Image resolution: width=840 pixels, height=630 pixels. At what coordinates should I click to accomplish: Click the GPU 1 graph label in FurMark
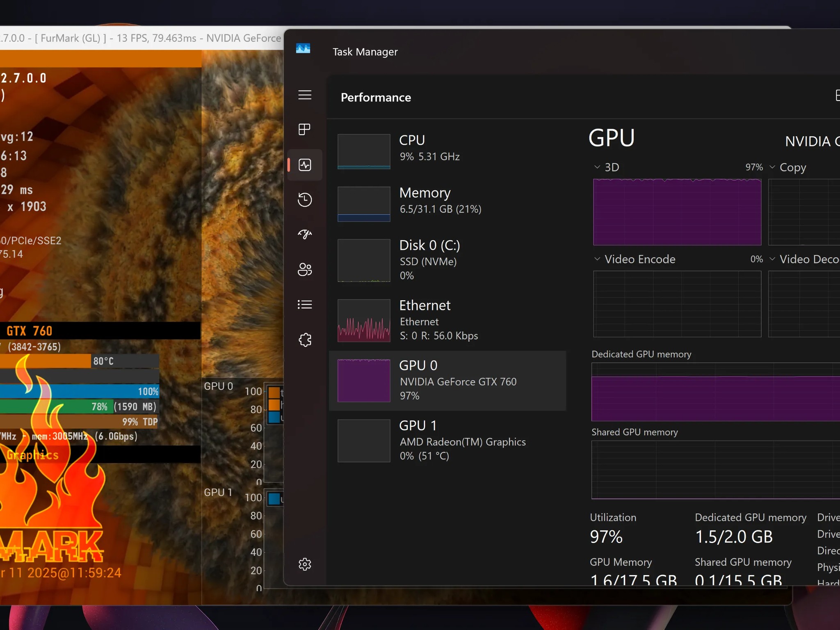(218, 492)
